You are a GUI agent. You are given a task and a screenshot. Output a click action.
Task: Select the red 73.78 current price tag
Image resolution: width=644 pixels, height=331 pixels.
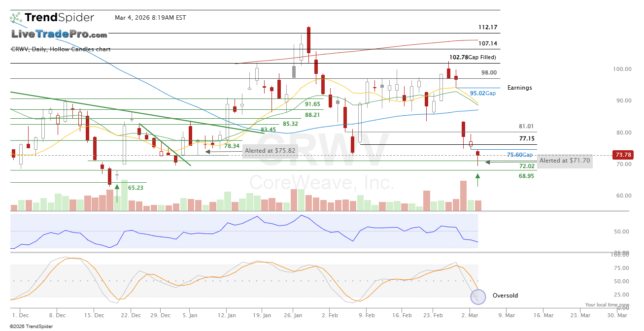pos(622,155)
